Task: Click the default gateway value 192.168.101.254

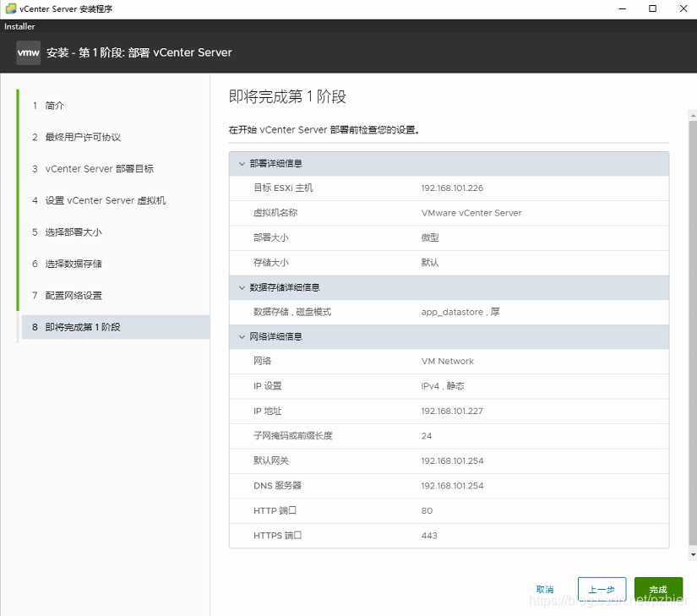Action: (x=452, y=461)
